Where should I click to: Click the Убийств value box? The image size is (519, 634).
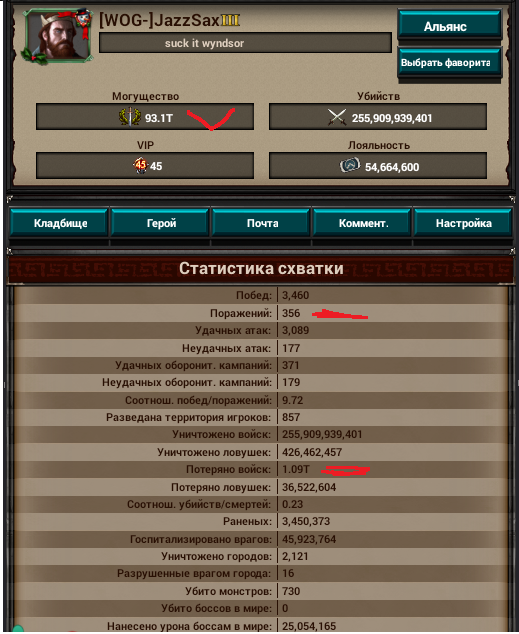(x=378, y=117)
